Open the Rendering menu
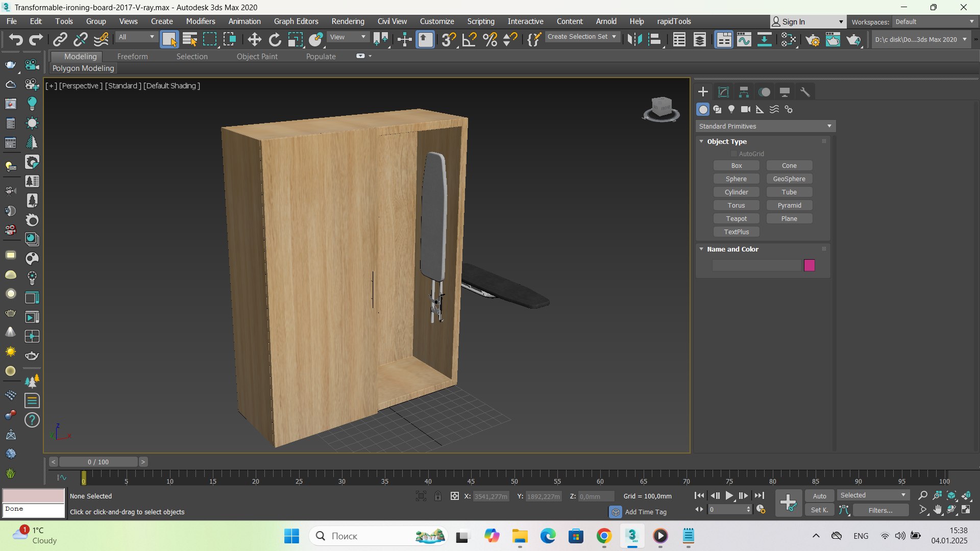This screenshot has width=980, height=551. coord(348,21)
